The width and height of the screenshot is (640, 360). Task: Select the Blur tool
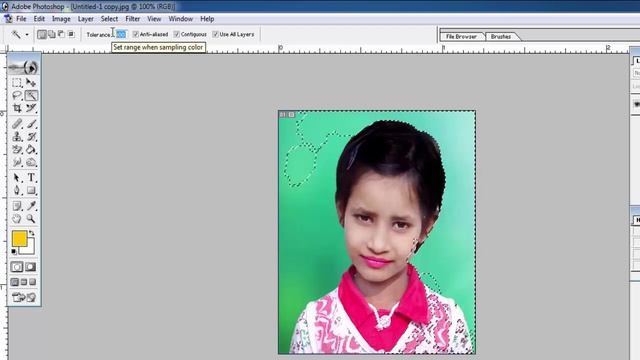(x=17, y=162)
